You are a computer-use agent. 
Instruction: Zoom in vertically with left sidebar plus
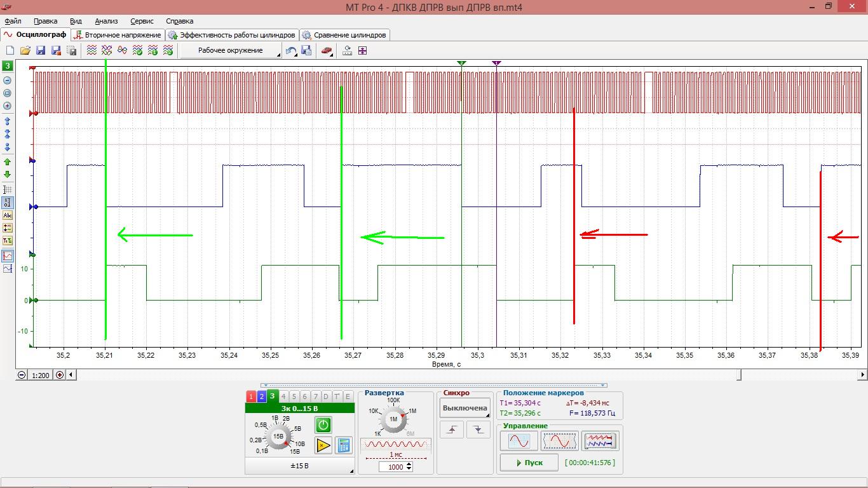8,106
